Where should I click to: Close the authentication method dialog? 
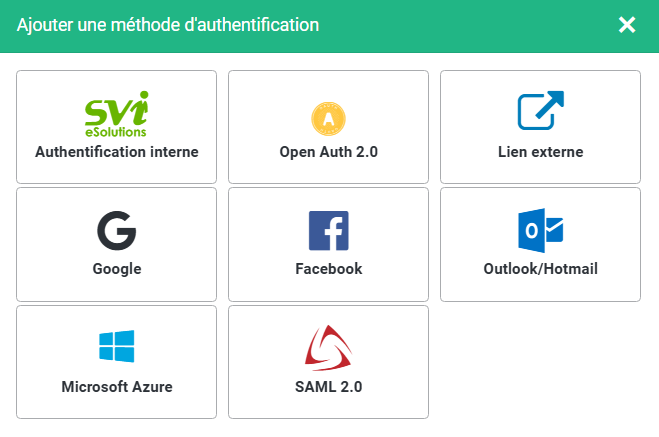tap(627, 25)
